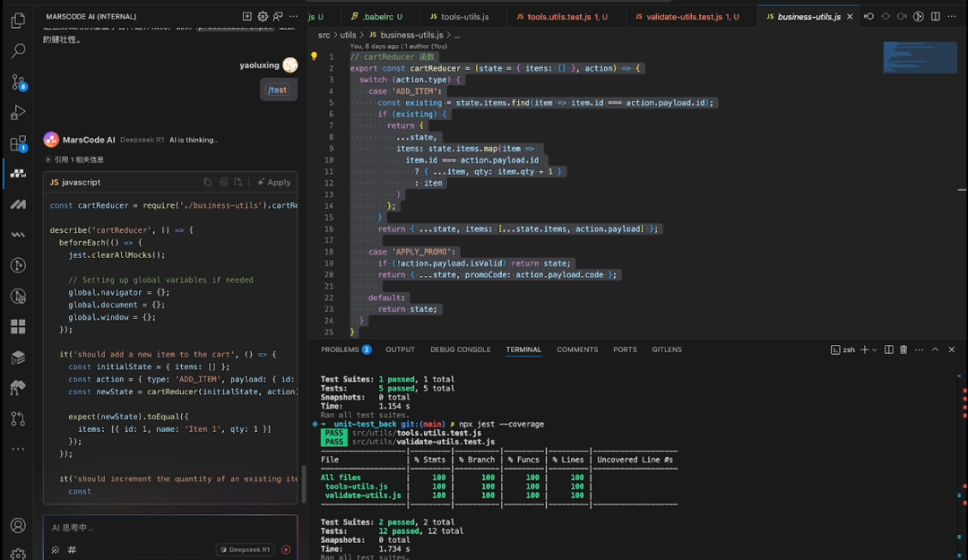The width and height of the screenshot is (968, 560).
Task: Open Run and Debug view
Action: pos(18,113)
